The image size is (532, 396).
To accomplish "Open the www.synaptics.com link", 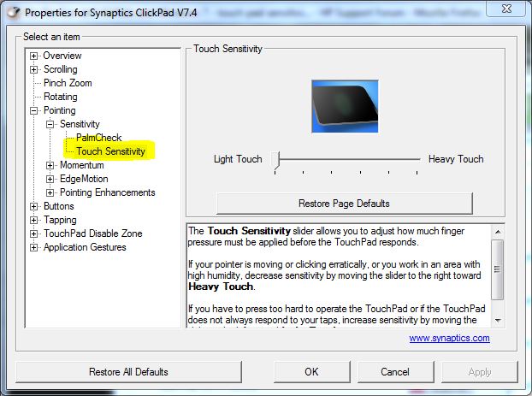I will 449,338.
